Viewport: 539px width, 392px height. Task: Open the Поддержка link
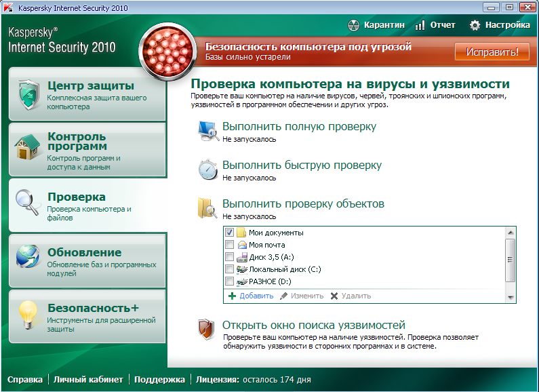point(159,380)
